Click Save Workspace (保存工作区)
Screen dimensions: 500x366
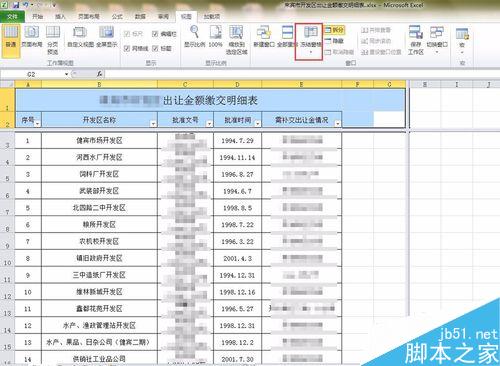(x=416, y=40)
